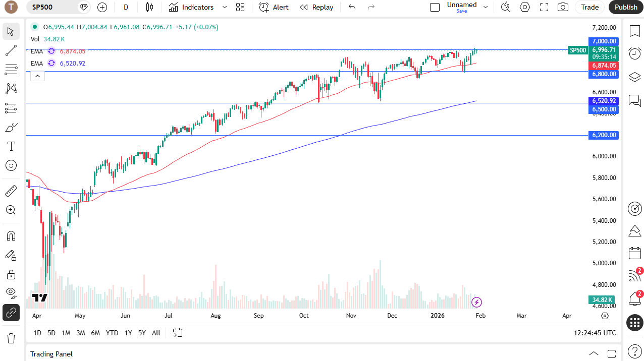Open the Watchlist panel

pyautogui.click(x=634, y=31)
